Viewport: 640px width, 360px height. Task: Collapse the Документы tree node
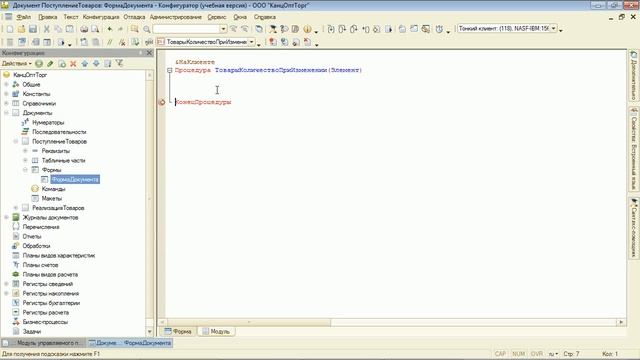click(x=7, y=113)
